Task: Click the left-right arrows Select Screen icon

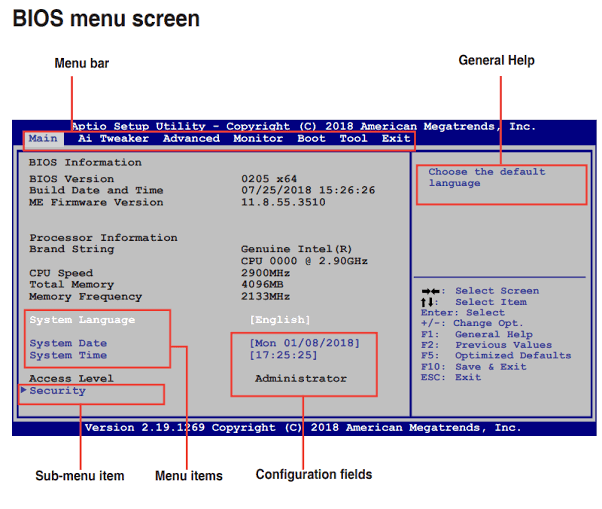Action: pos(431,291)
